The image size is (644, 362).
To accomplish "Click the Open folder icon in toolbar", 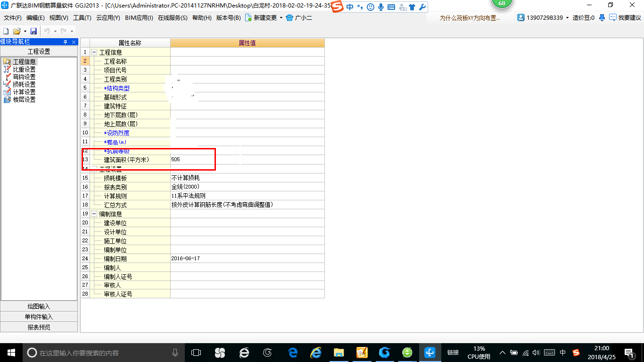I will coord(17,31).
